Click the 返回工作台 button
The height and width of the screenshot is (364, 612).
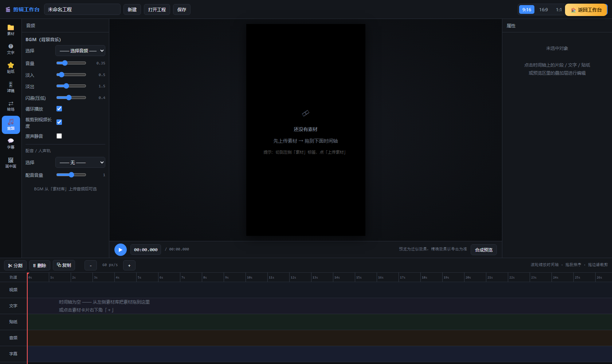click(x=586, y=10)
